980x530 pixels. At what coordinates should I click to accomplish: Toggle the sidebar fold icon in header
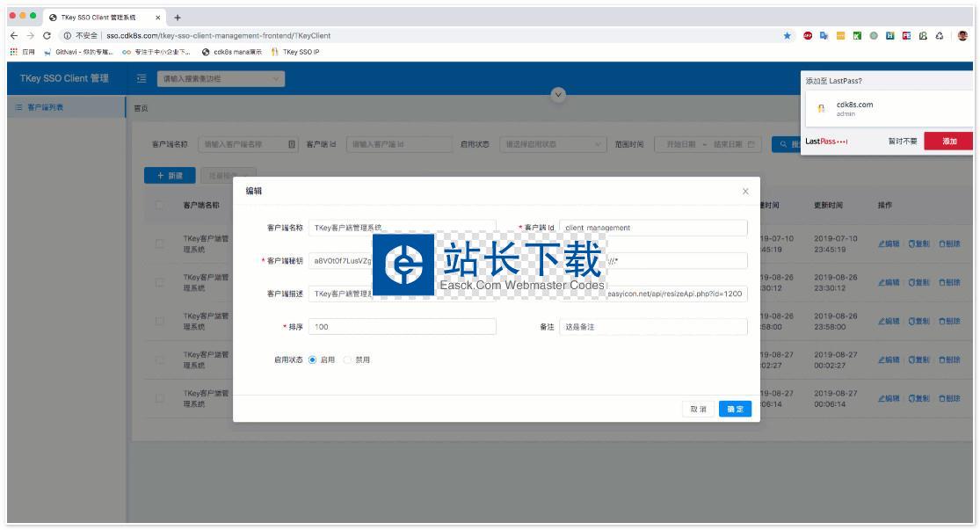coord(142,78)
